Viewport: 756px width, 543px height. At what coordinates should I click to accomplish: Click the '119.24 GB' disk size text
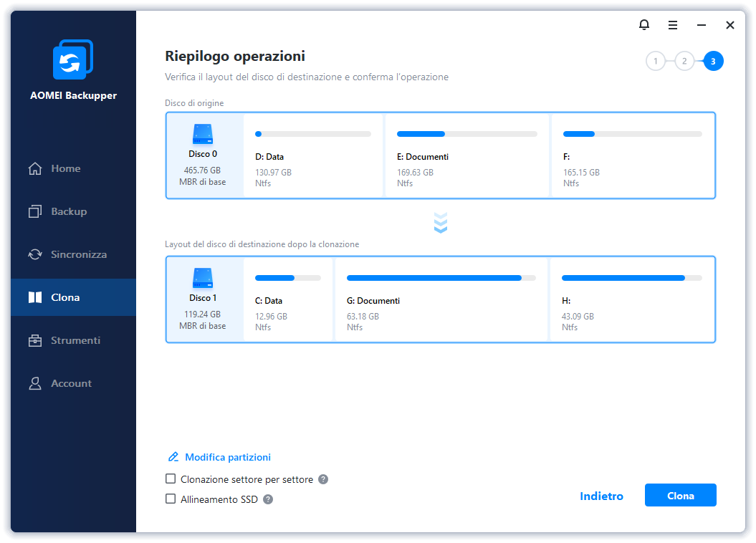coord(203,314)
